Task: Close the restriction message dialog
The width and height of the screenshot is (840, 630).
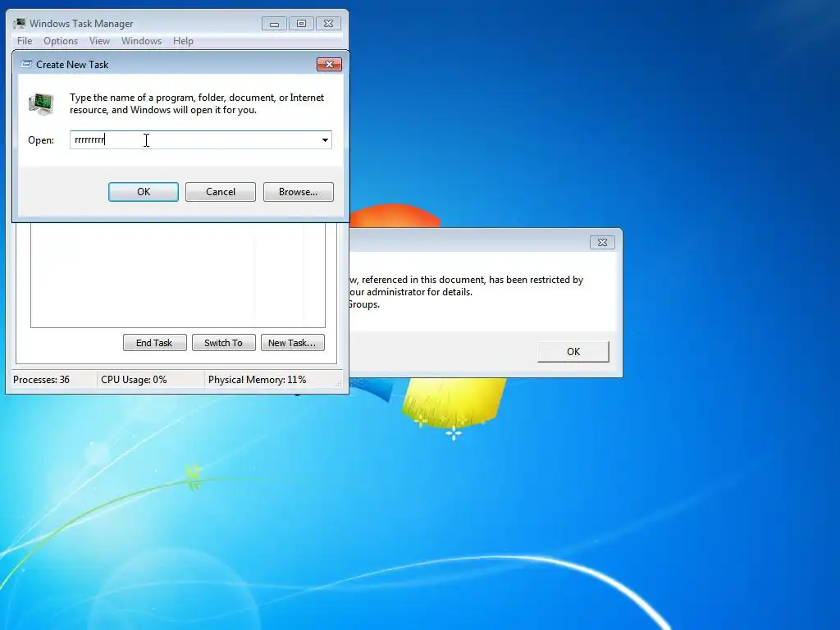Action: [x=602, y=242]
